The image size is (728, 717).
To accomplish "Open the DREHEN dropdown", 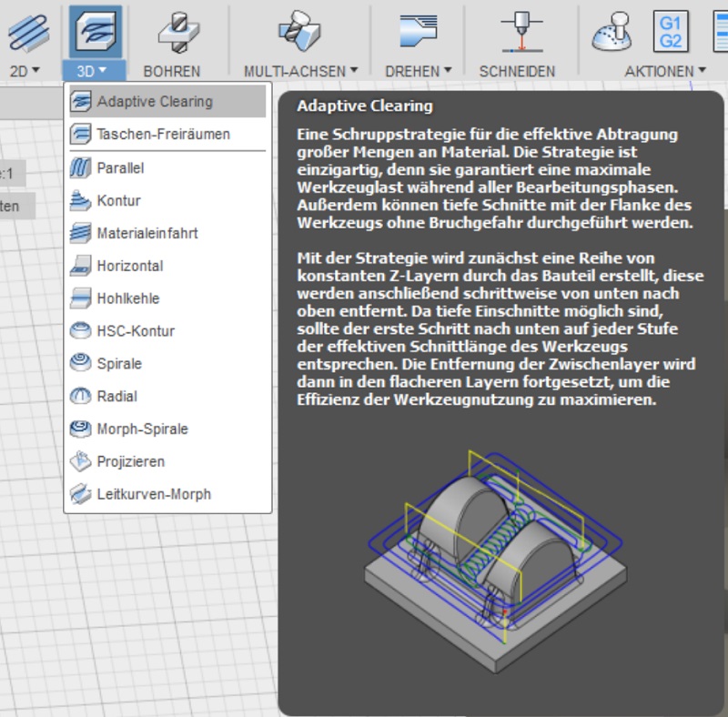I will click(419, 71).
